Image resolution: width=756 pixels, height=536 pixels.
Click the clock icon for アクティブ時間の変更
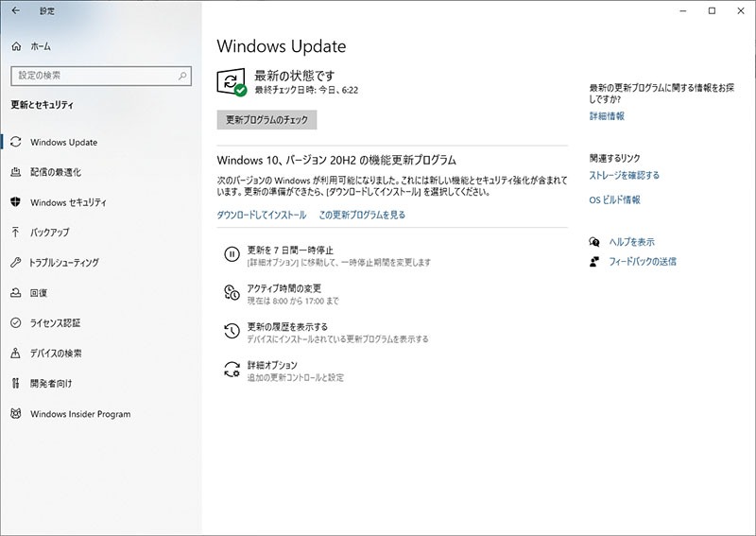pyautogui.click(x=232, y=292)
